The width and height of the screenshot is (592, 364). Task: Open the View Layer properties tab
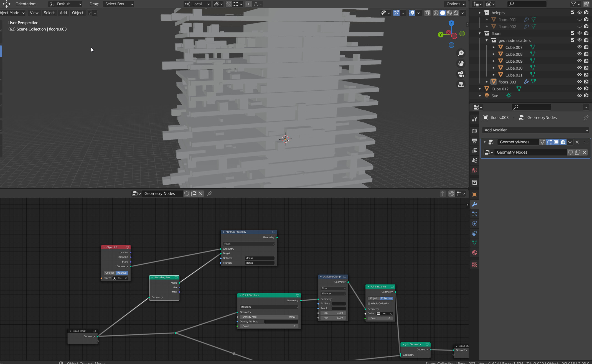[474, 151]
